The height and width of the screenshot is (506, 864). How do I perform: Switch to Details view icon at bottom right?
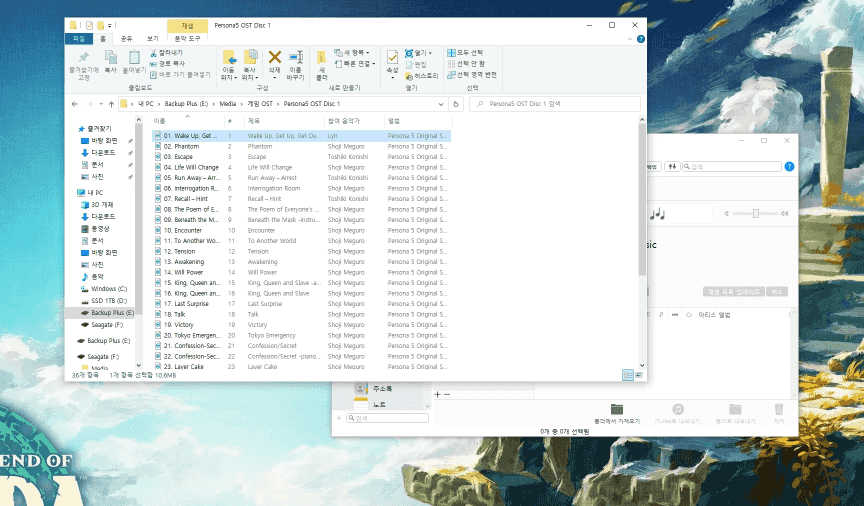click(x=628, y=375)
